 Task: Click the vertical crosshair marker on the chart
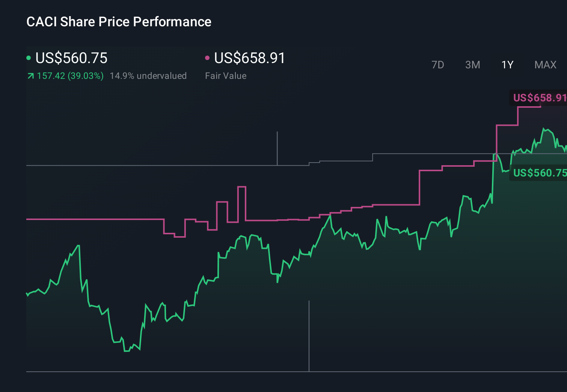coord(277,148)
